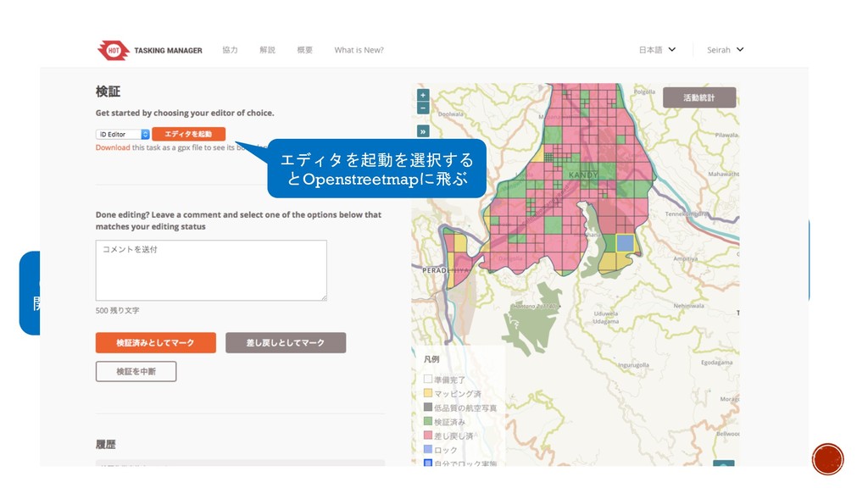Image resolution: width=868 pixels, height=488 pixels.
Task: Open the 日本語 language dropdown
Action: point(657,50)
